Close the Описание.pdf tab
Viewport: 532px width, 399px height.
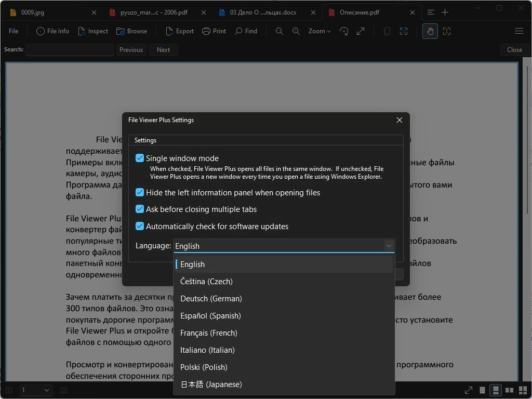pyautogui.click(x=412, y=12)
